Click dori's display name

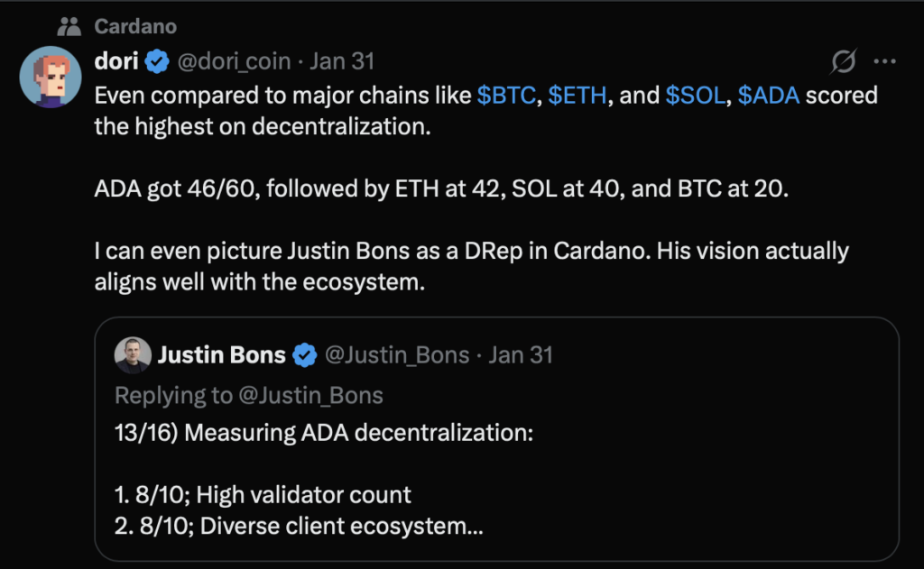pos(115,61)
